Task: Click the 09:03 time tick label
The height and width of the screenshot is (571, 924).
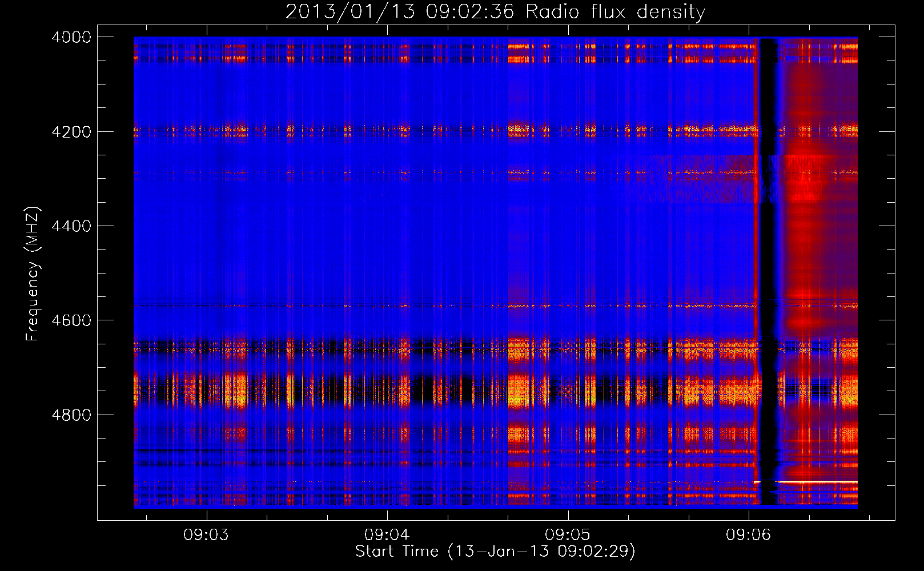Action: point(206,534)
